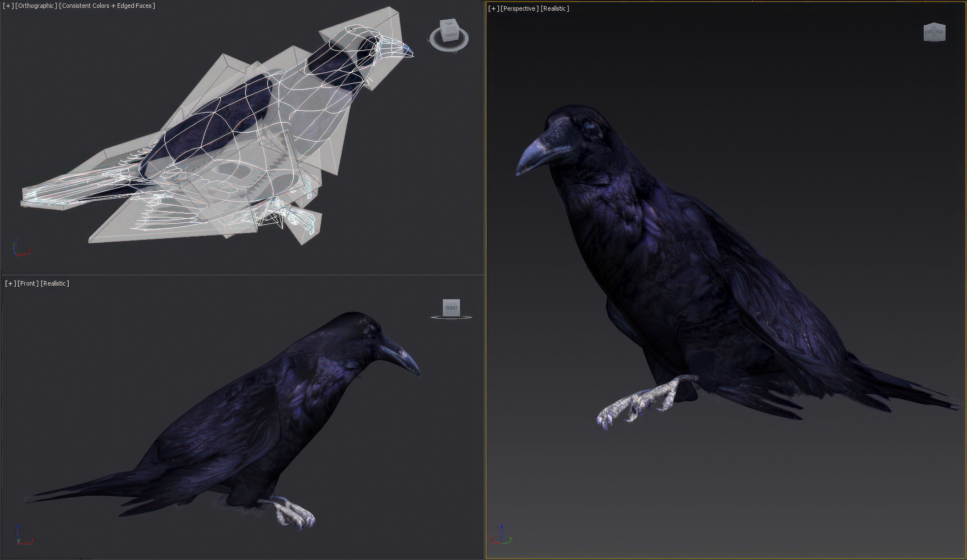
Task: Open the Perspective point-of-view menu
Action: coord(520,9)
